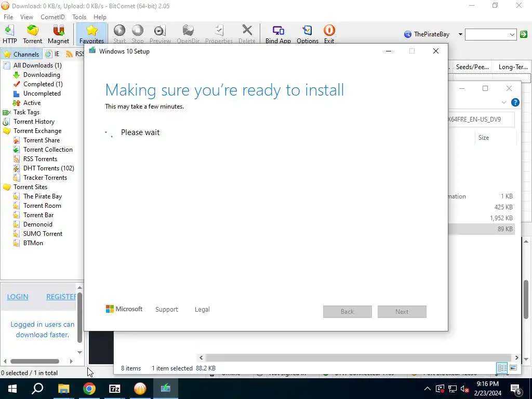This screenshot has width=532, height=399.
Task: Select the Completed (1) tree item
Action: click(x=43, y=84)
